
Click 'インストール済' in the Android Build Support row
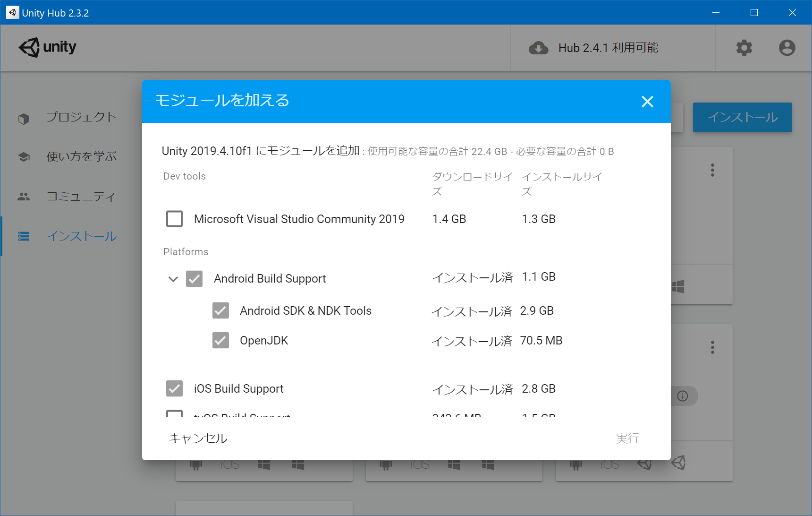[473, 278]
